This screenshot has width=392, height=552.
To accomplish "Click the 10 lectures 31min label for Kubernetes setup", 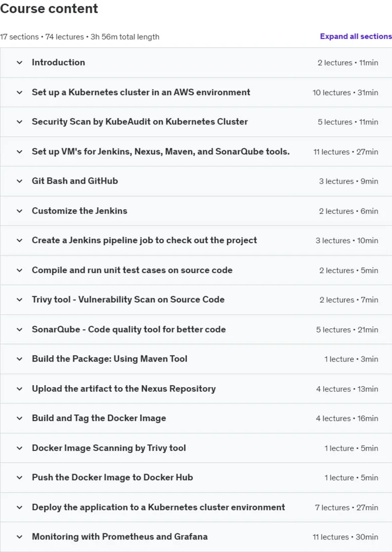I will [346, 93].
